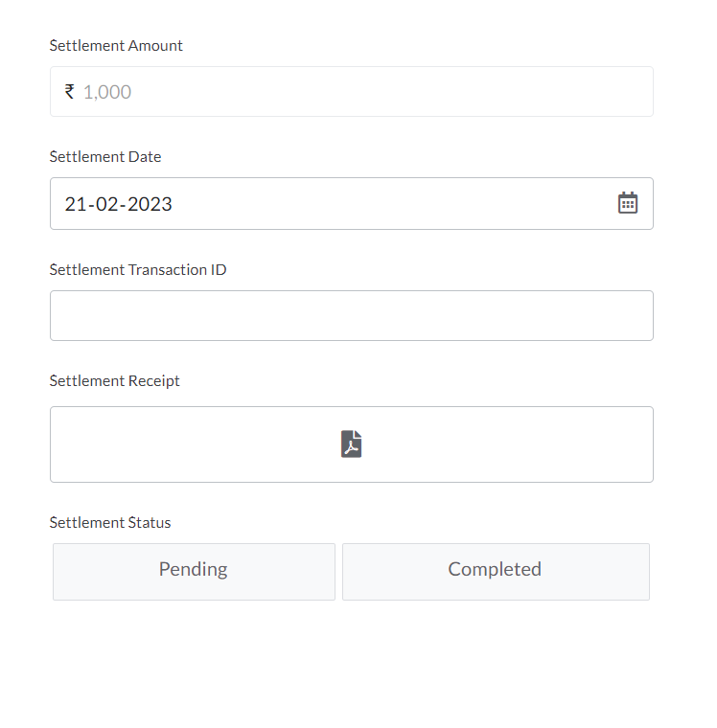Image resolution: width=717 pixels, height=728 pixels.
Task: Click the Settlement Transaction ID label
Action: [x=138, y=270]
